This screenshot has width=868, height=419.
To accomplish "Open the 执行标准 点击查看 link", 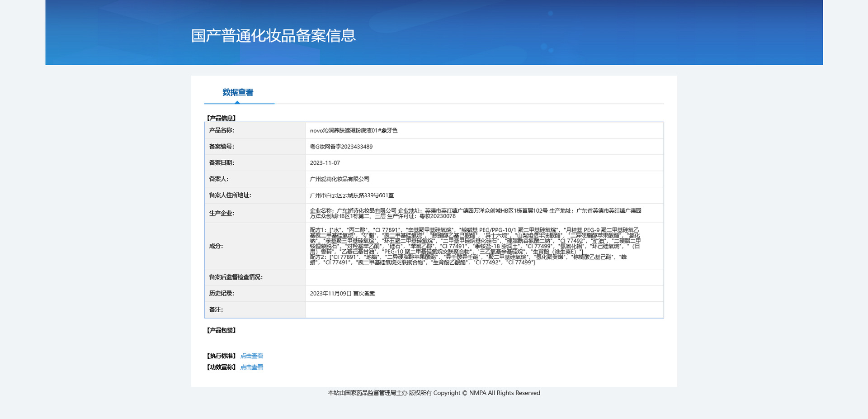I will click(252, 356).
